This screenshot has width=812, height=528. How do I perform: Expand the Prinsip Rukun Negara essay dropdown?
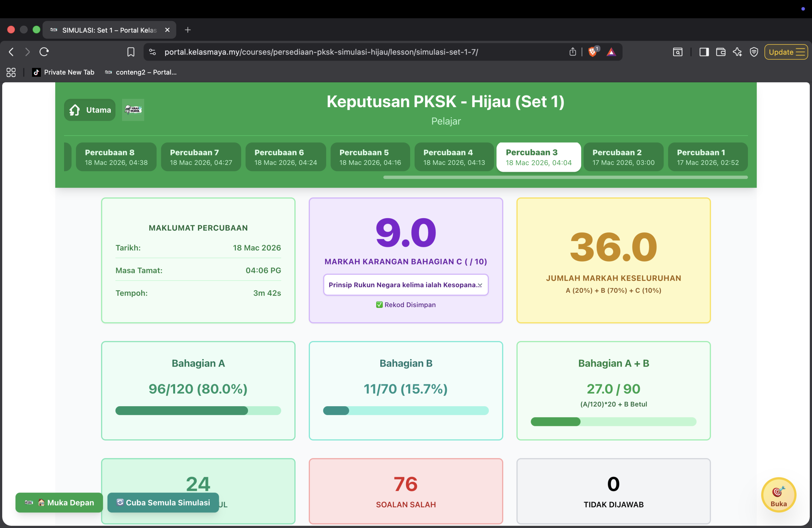(406, 285)
